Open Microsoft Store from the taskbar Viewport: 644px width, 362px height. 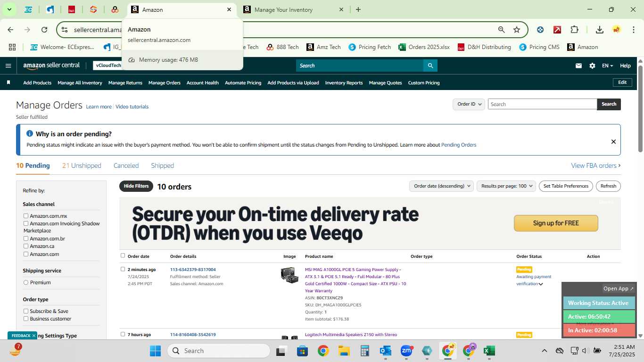pos(302,351)
